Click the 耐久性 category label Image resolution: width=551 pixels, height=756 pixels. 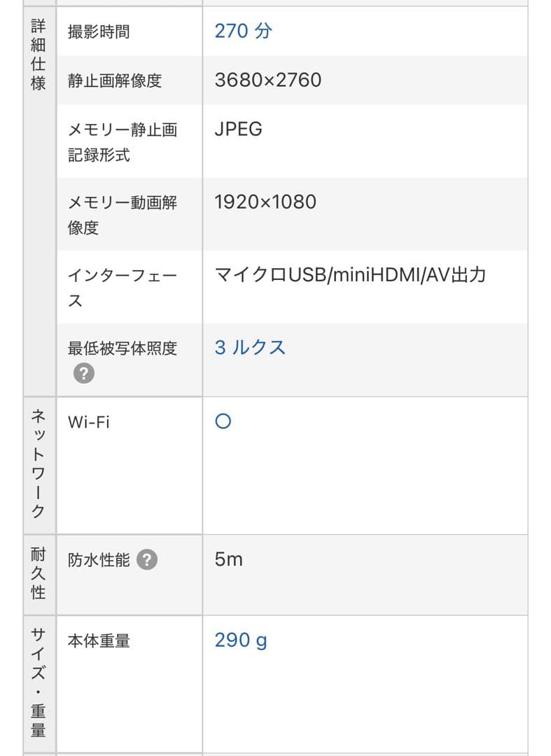pyautogui.click(x=37, y=575)
